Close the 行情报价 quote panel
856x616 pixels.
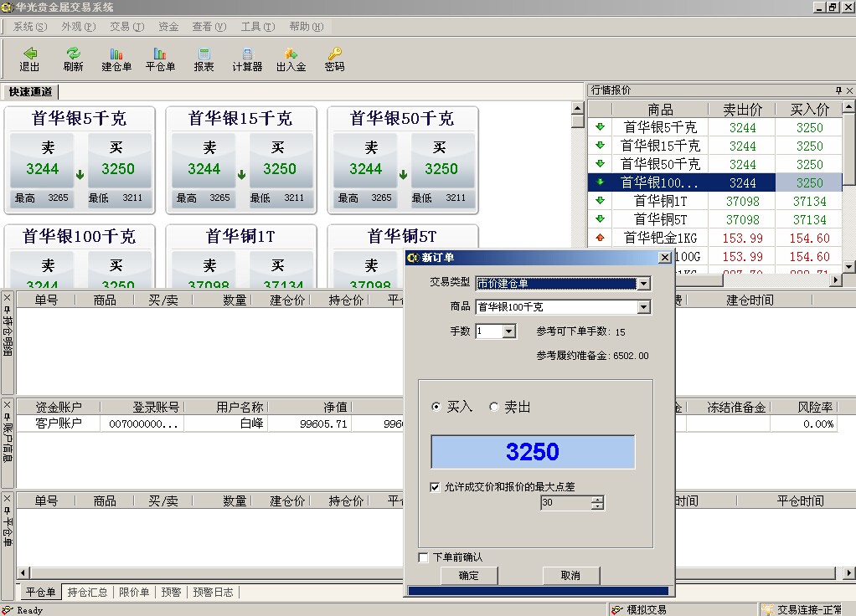tap(849, 90)
